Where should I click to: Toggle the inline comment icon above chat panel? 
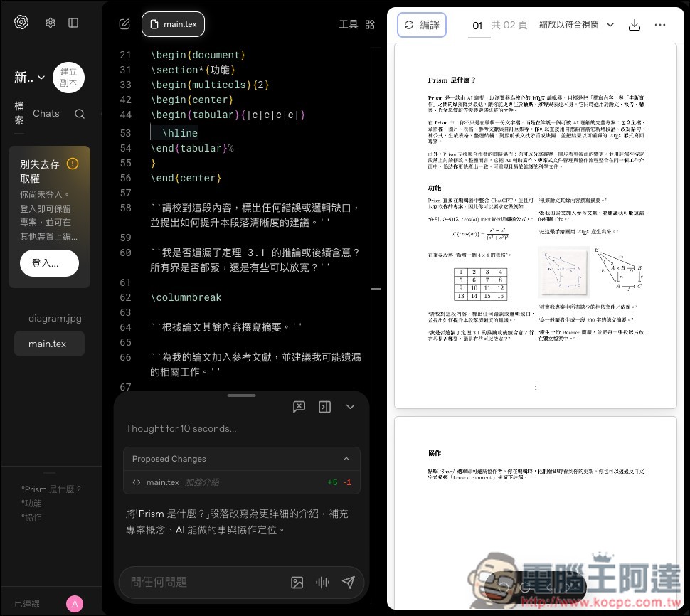pos(299,407)
